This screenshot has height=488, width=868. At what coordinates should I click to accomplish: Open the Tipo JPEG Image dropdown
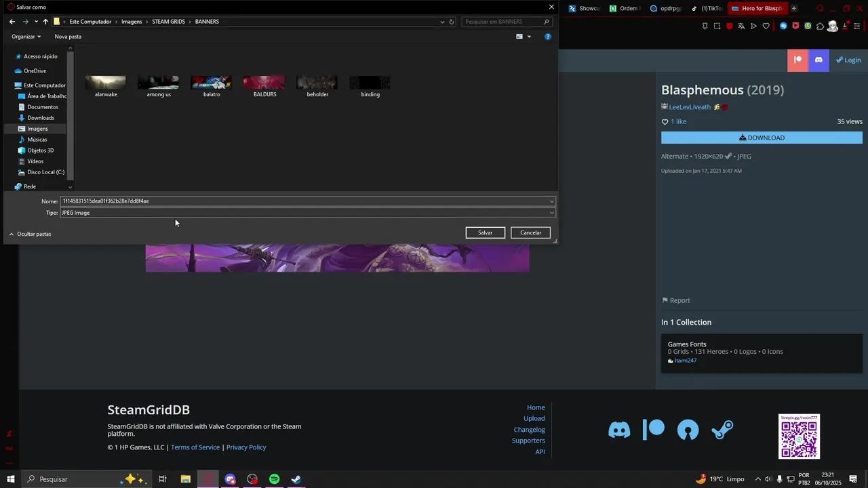point(552,213)
